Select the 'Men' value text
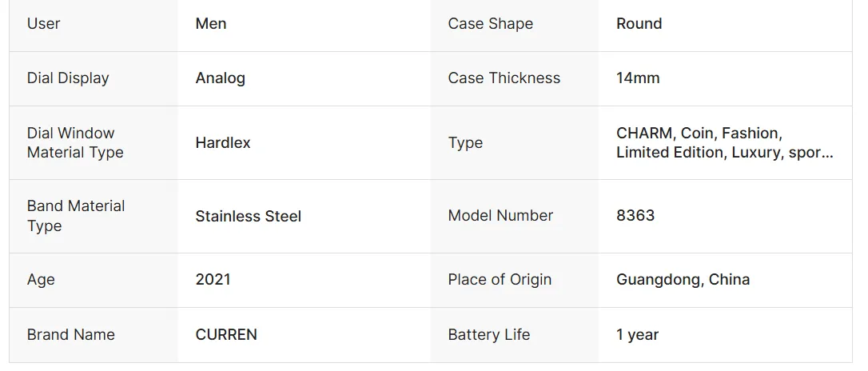The height and width of the screenshot is (371, 868). pyautogui.click(x=211, y=24)
